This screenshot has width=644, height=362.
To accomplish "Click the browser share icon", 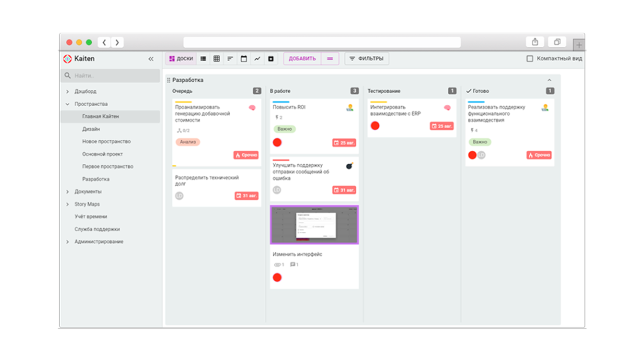I will 535,42.
